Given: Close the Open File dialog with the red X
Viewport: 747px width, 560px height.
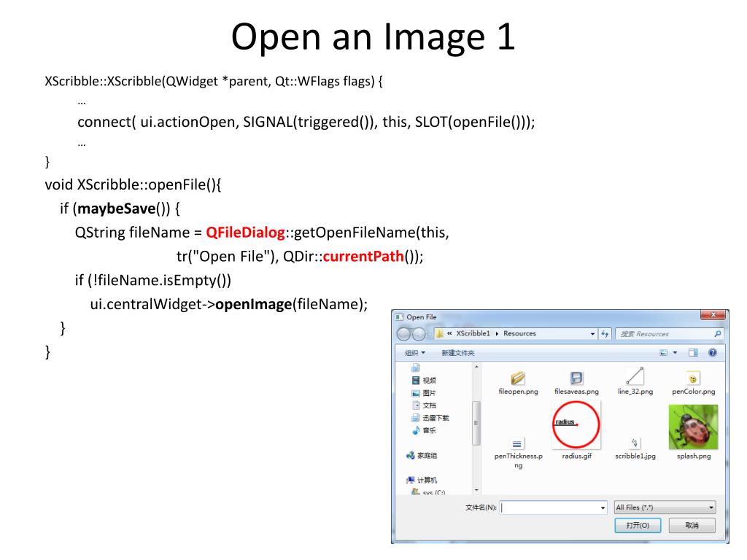Looking at the screenshot, I should pos(713,315).
